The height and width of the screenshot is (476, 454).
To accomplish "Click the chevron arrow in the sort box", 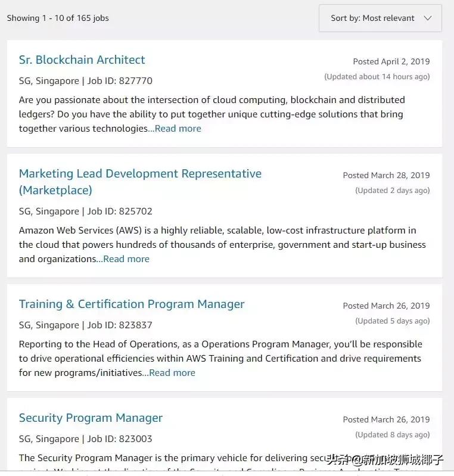I will (x=427, y=18).
